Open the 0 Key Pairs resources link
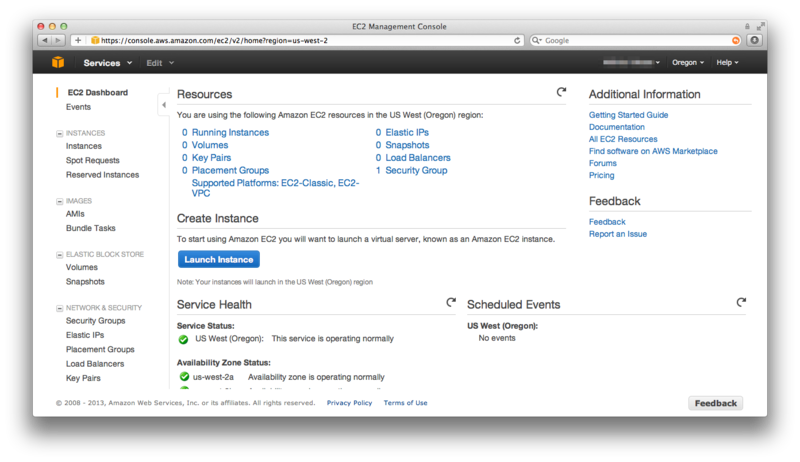Screen dimensions: 800x462 206,158
